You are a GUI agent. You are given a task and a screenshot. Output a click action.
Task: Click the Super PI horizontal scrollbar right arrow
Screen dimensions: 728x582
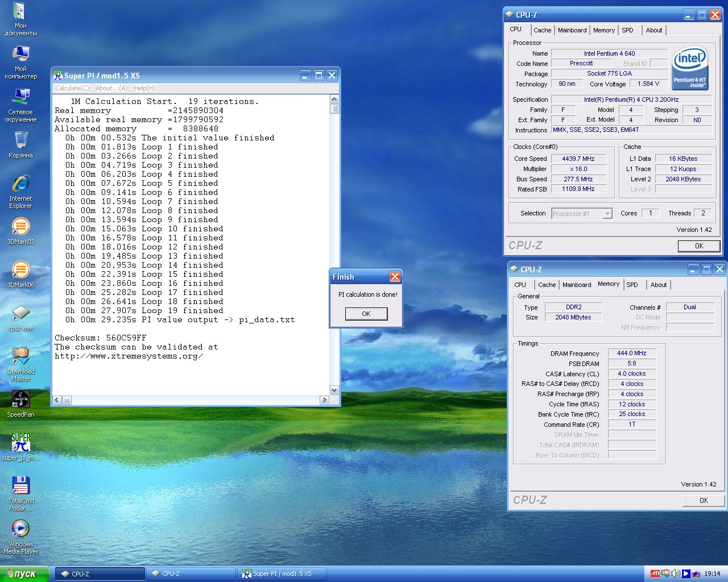[325, 400]
